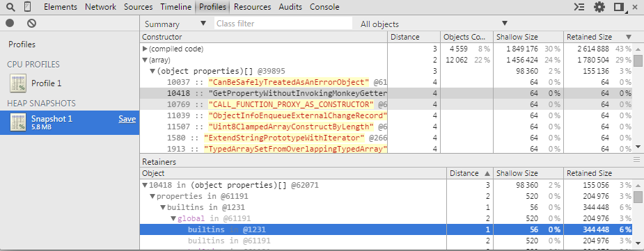Sort by Constructor column header
Image resolution: width=644 pixels, height=251 pixels.
click(x=264, y=37)
